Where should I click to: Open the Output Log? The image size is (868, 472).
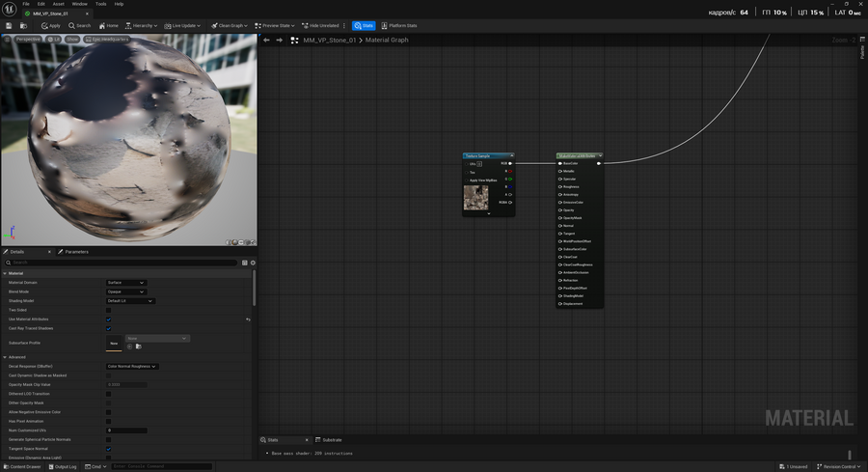(x=64, y=466)
